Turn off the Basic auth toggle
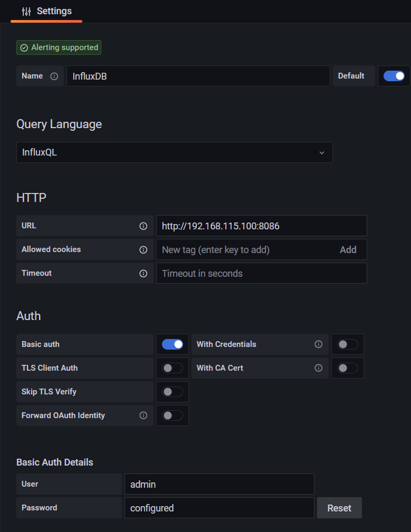 (172, 344)
